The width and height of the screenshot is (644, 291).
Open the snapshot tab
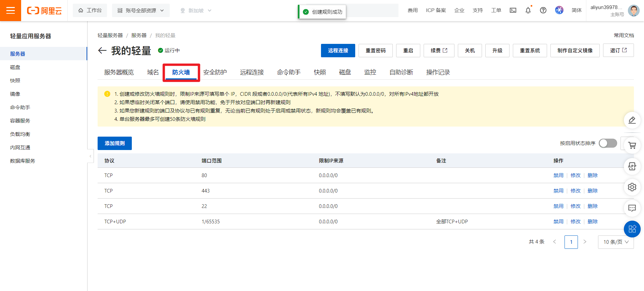click(x=320, y=72)
